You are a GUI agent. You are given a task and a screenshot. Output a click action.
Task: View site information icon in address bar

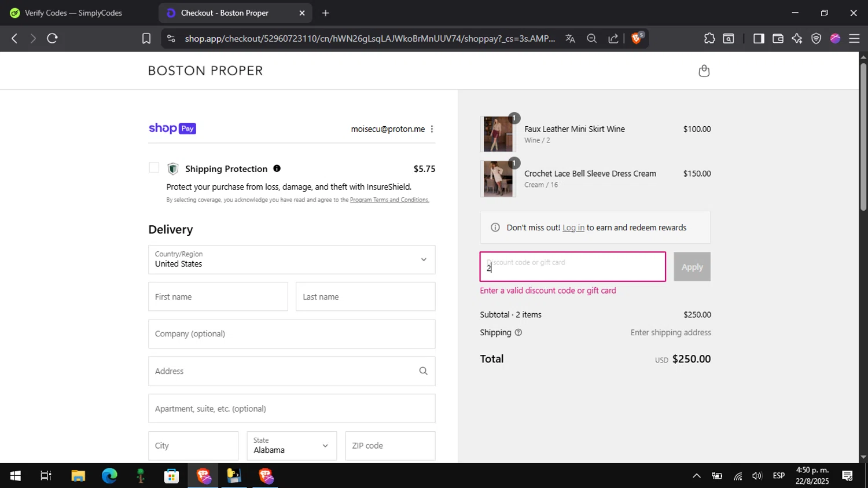coord(171,38)
